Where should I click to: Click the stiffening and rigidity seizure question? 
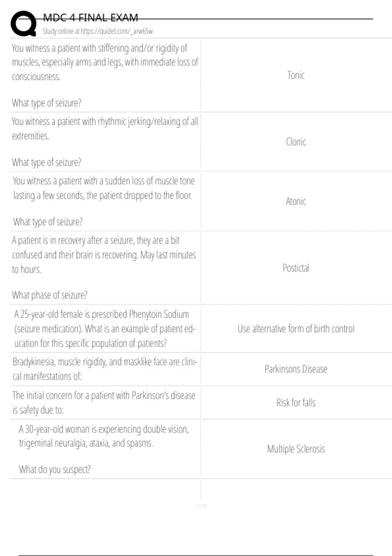[105, 62]
